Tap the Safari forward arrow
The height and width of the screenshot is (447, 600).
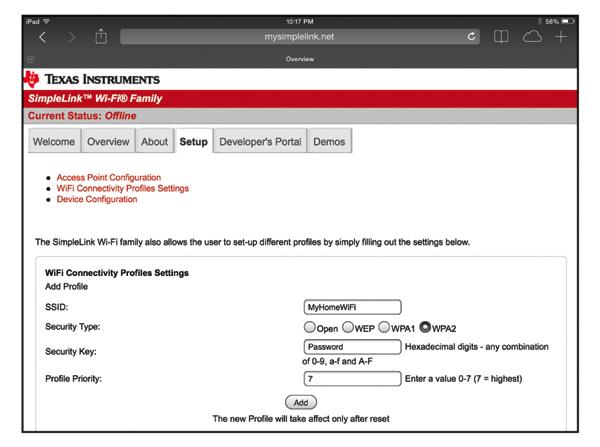[72, 37]
